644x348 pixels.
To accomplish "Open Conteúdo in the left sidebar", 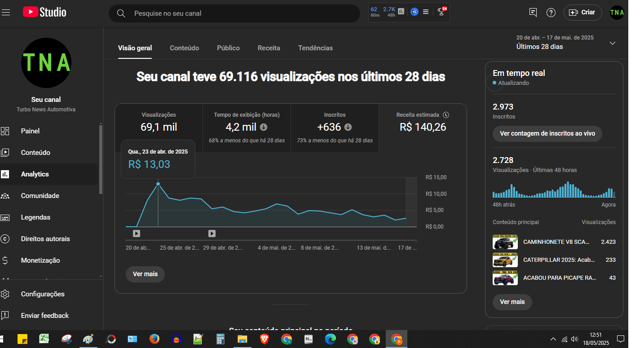I will (x=49, y=153).
